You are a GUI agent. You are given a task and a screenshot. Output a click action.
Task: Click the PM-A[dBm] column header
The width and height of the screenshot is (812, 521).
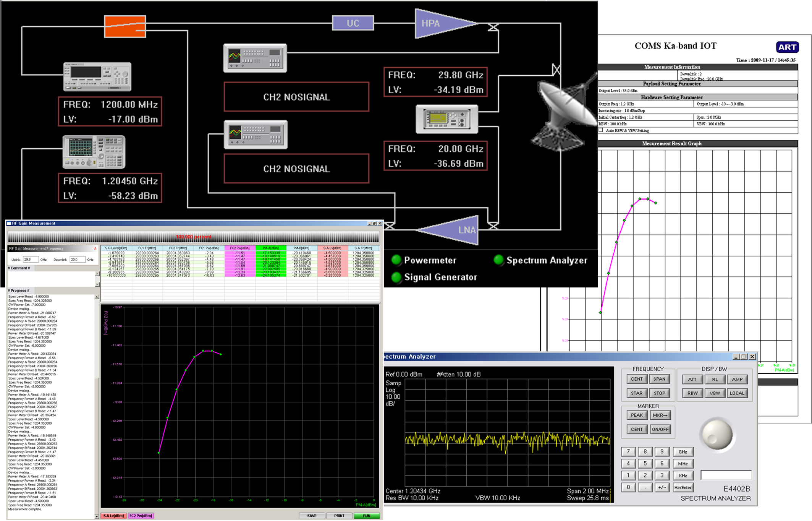click(x=270, y=248)
